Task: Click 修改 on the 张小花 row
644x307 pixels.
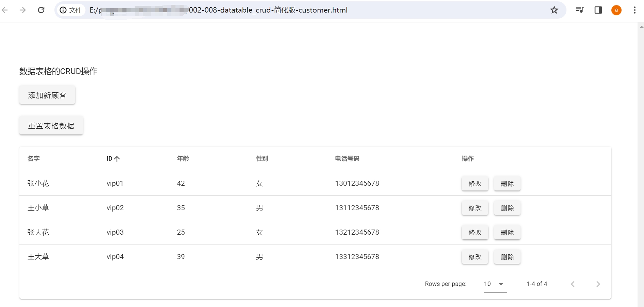Action: tap(475, 183)
